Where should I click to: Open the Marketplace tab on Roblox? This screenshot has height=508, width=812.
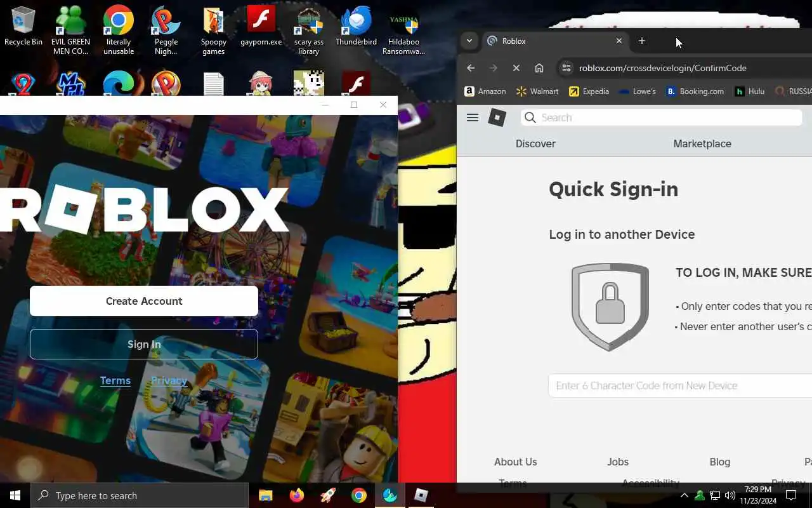click(702, 144)
